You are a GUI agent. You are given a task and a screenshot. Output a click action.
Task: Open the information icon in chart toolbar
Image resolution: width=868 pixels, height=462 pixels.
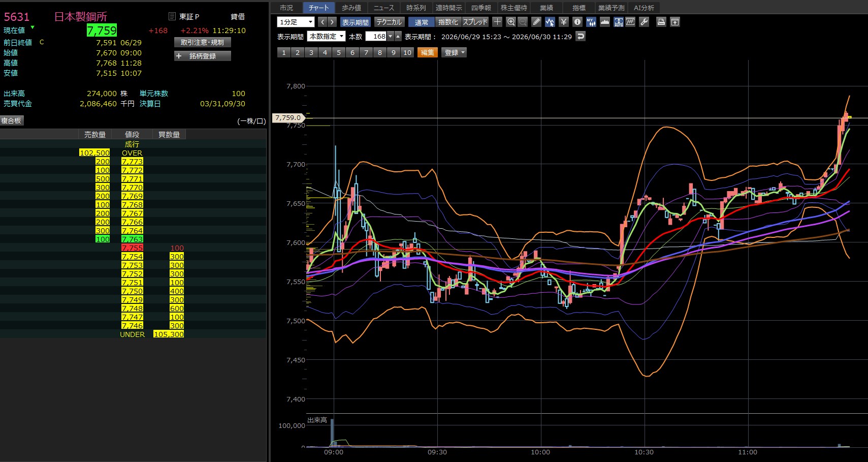577,22
